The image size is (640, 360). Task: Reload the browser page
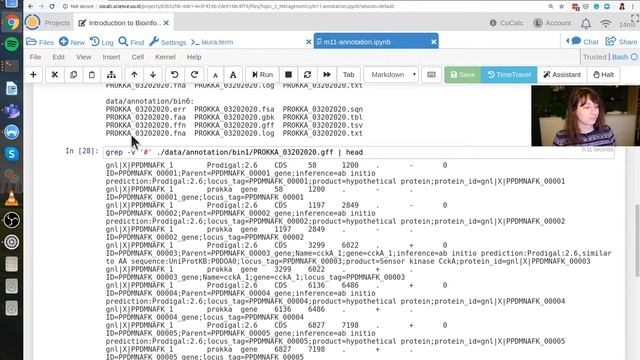(x=52, y=6)
